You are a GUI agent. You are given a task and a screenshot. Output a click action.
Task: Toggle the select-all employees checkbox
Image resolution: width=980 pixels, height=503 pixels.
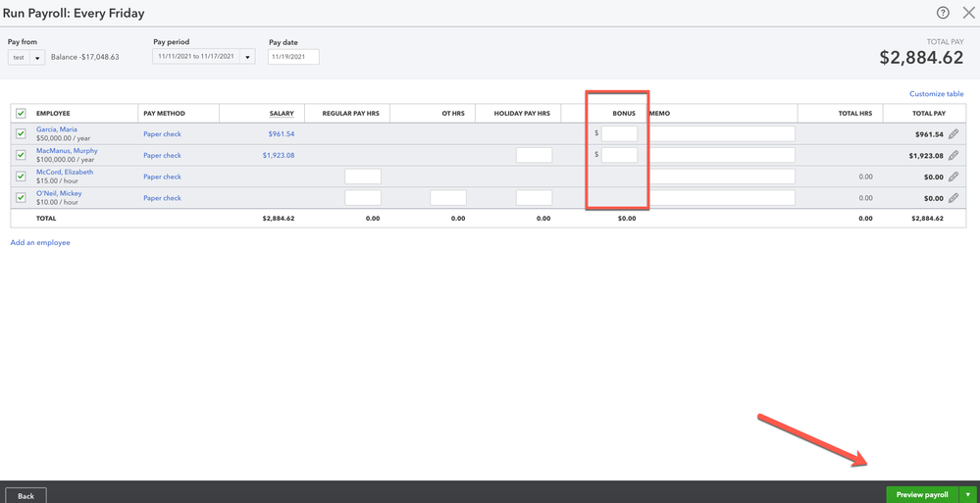(22, 114)
